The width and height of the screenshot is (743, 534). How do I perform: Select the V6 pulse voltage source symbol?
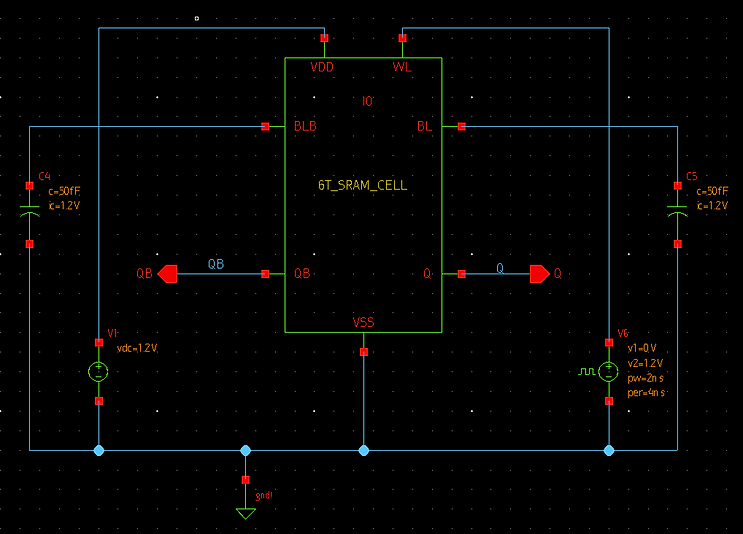point(608,371)
